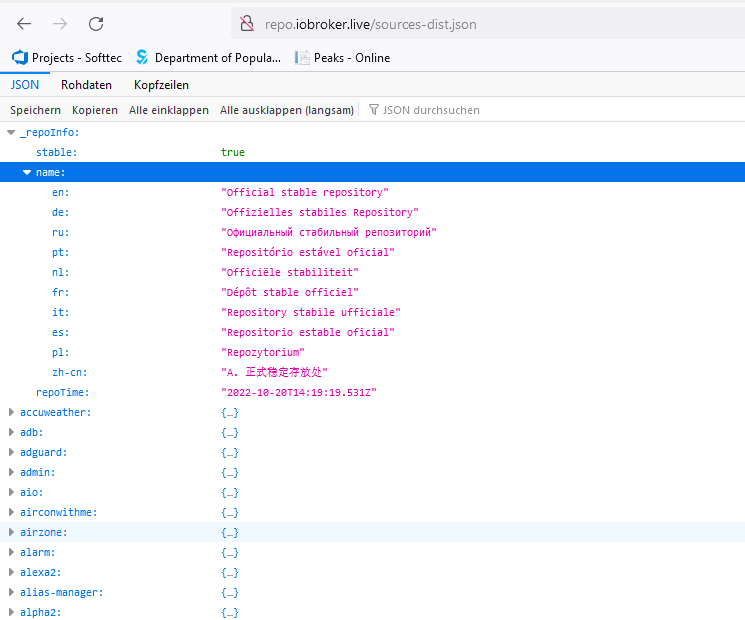Go back to the previous page
This screenshot has width=745, height=620.
pos(24,24)
